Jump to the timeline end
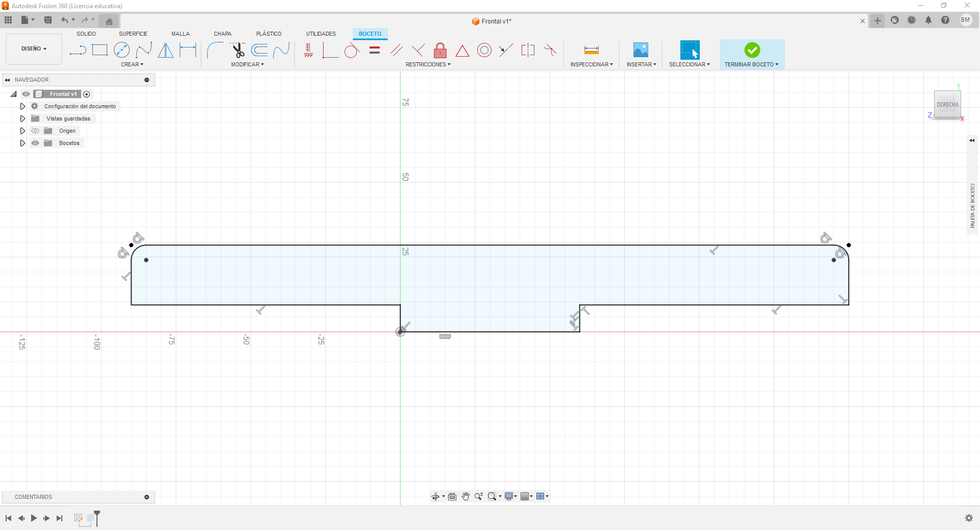 (60, 518)
